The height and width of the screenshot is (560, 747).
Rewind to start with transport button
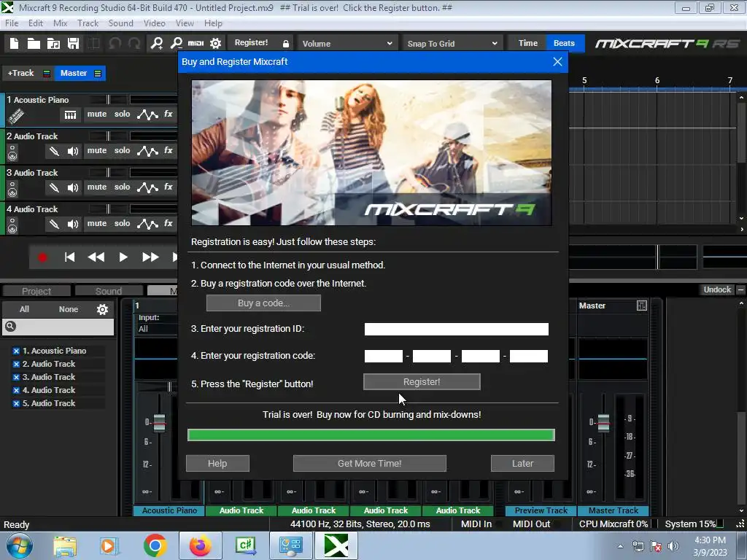69,257
